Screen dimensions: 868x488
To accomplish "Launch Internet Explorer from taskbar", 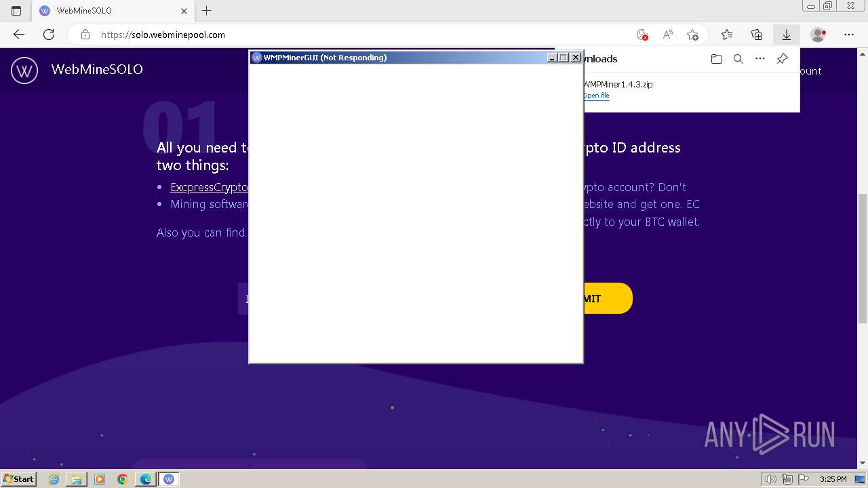I will [54, 479].
